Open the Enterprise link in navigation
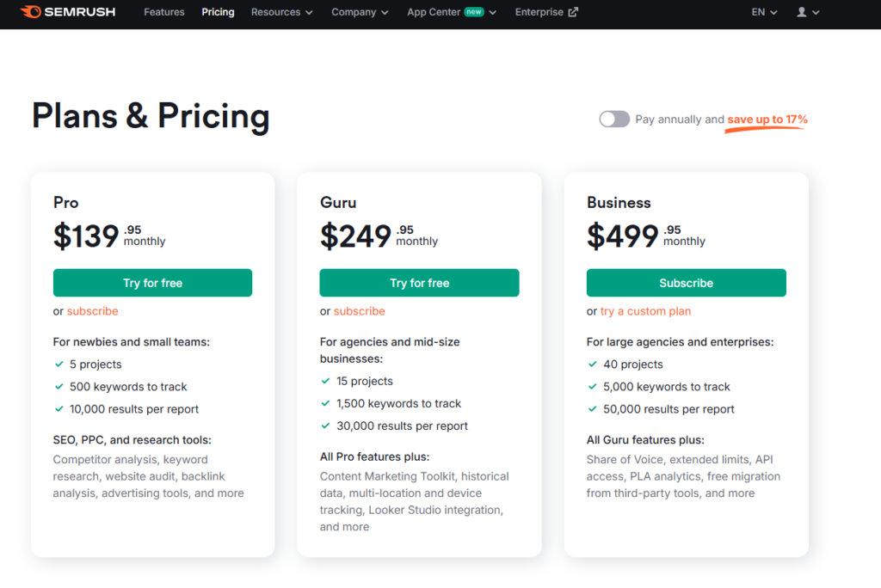The image size is (881, 588). click(546, 12)
